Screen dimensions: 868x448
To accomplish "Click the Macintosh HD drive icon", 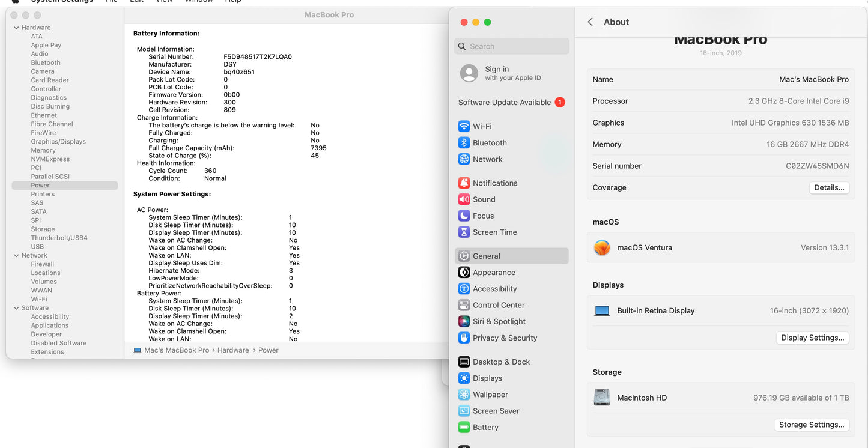I will [x=602, y=398].
